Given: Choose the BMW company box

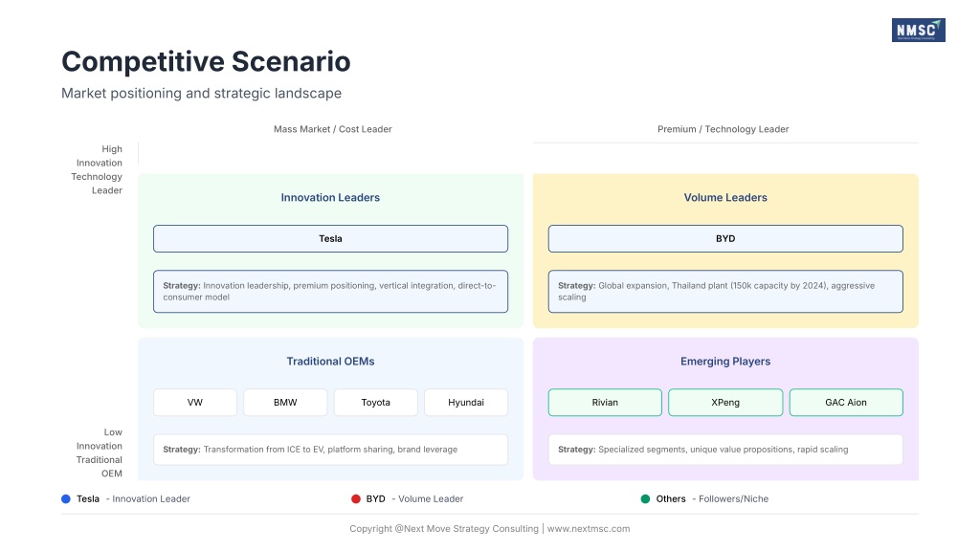Looking at the screenshot, I should pyautogui.click(x=285, y=403).
